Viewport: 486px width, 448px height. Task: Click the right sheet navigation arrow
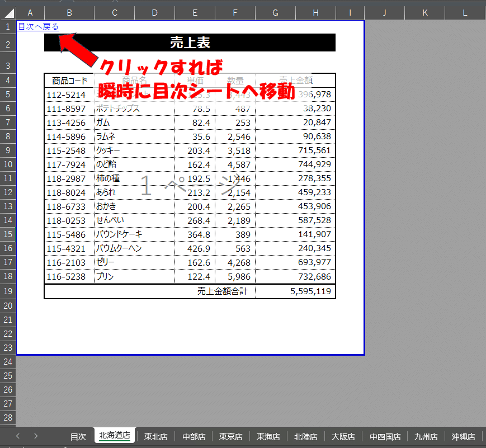click(x=35, y=436)
